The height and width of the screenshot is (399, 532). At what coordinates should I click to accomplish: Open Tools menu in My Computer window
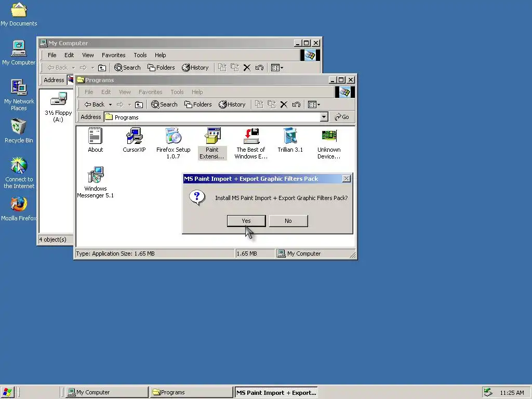point(140,55)
